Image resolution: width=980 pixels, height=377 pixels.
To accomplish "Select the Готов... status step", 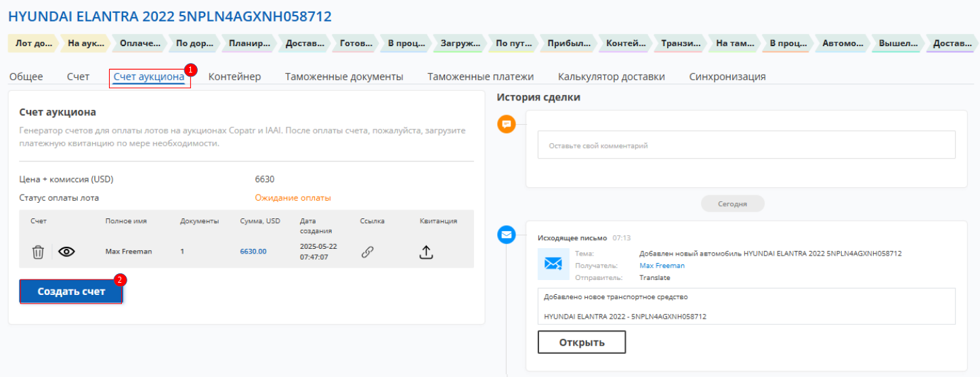I will coord(356,43).
